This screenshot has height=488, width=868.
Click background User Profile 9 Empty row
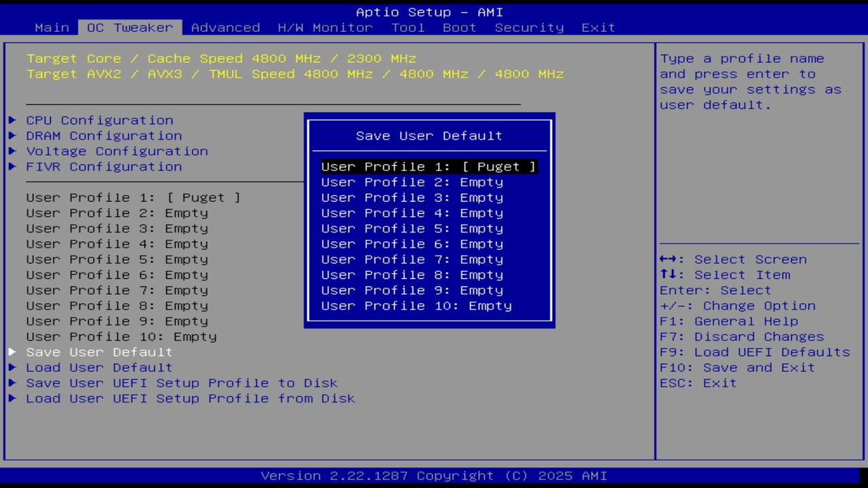(x=117, y=321)
